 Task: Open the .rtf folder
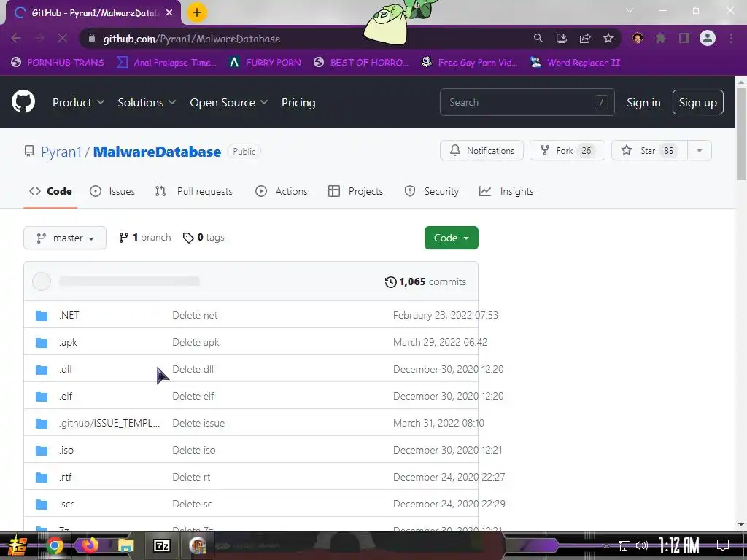65,477
